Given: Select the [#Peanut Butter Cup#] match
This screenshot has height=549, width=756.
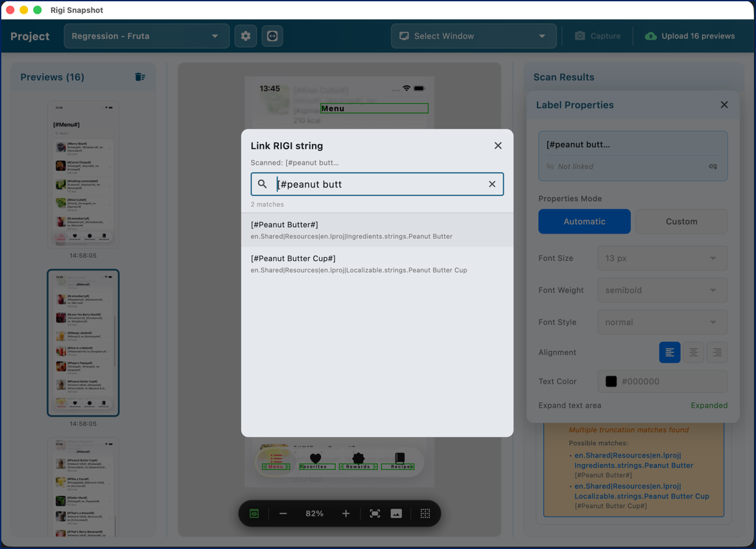Looking at the screenshot, I should click(377, 264).
